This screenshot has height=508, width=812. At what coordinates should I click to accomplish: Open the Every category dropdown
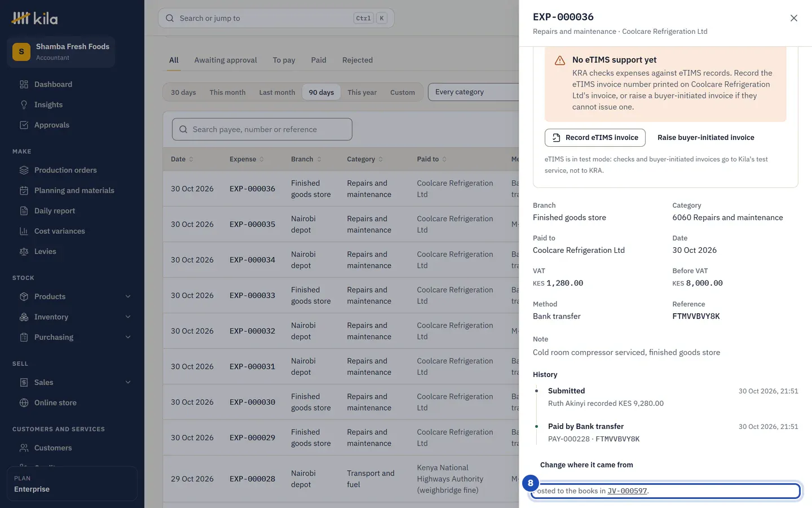point(474,92)
